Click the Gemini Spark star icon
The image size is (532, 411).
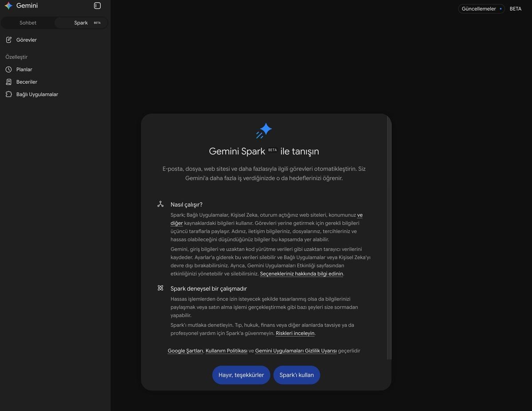pyautogui.click(x=264, y=131)
